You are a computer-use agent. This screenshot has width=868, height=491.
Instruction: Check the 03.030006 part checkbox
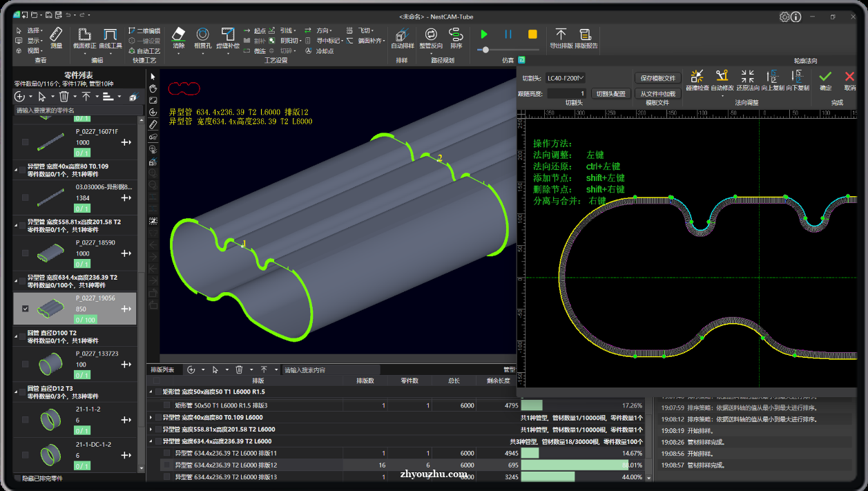pyautogui.click(x=26, y=198)
